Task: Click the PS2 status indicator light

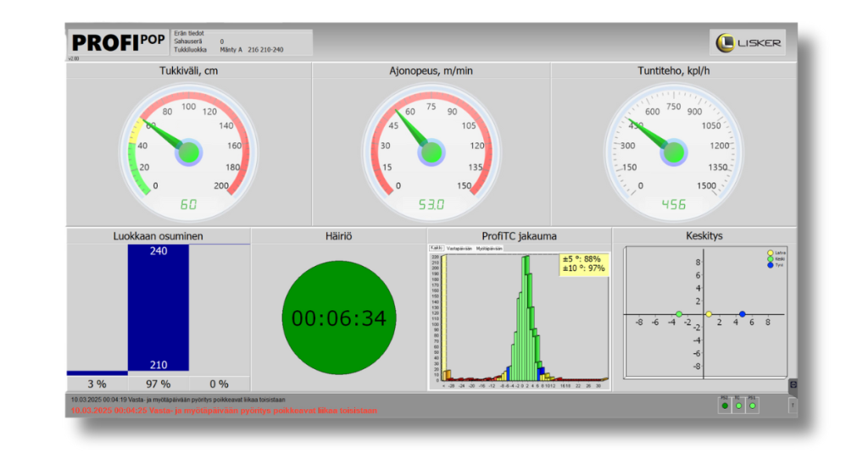Action: coord(725,406)
